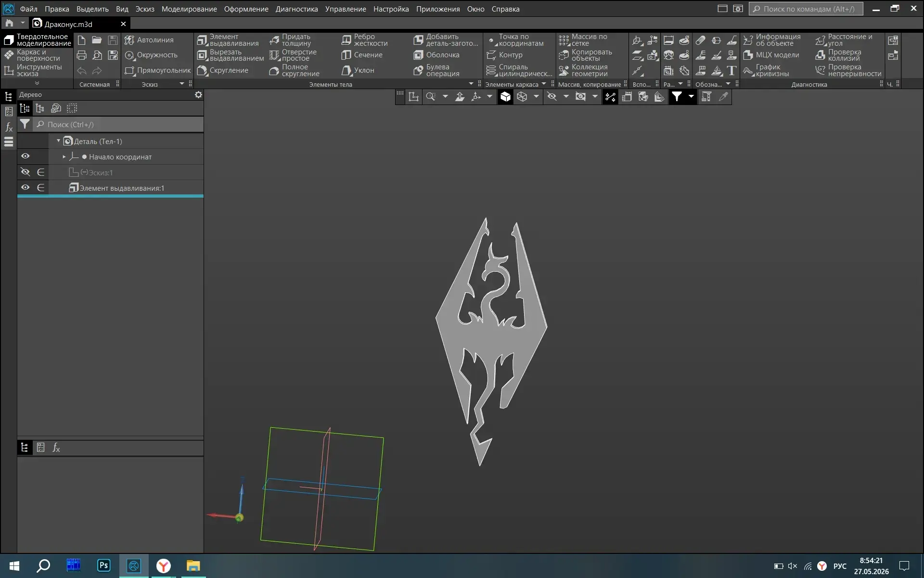This screenshot has height=578, width=924.
Task: Open the Справка menu
Action: pyautogui.click(x=505, y=9)
